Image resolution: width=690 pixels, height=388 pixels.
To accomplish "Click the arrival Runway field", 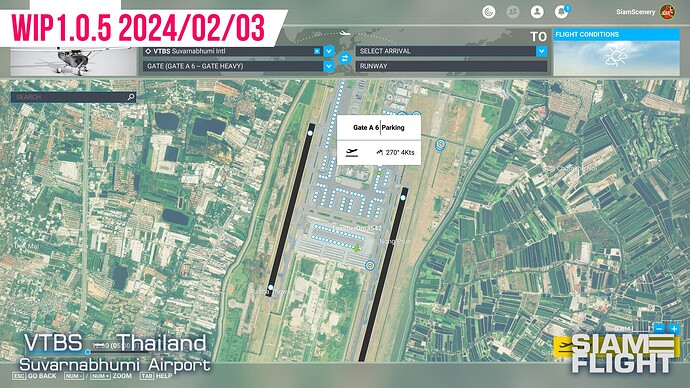I will pos(451,66).
